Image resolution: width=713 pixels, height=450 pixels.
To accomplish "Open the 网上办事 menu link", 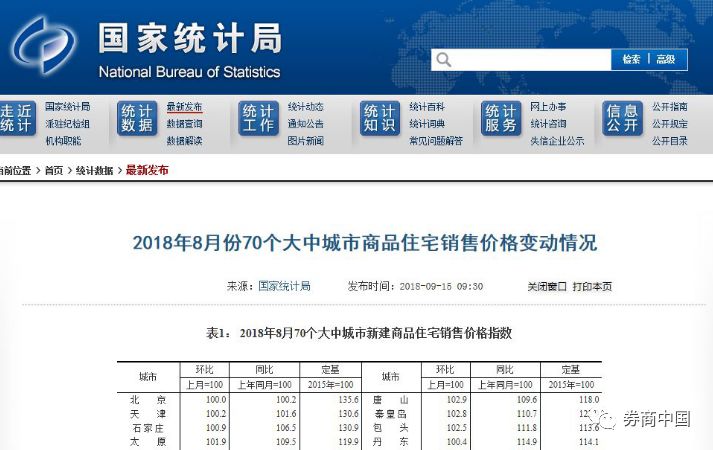I will [x=548, y=106].
